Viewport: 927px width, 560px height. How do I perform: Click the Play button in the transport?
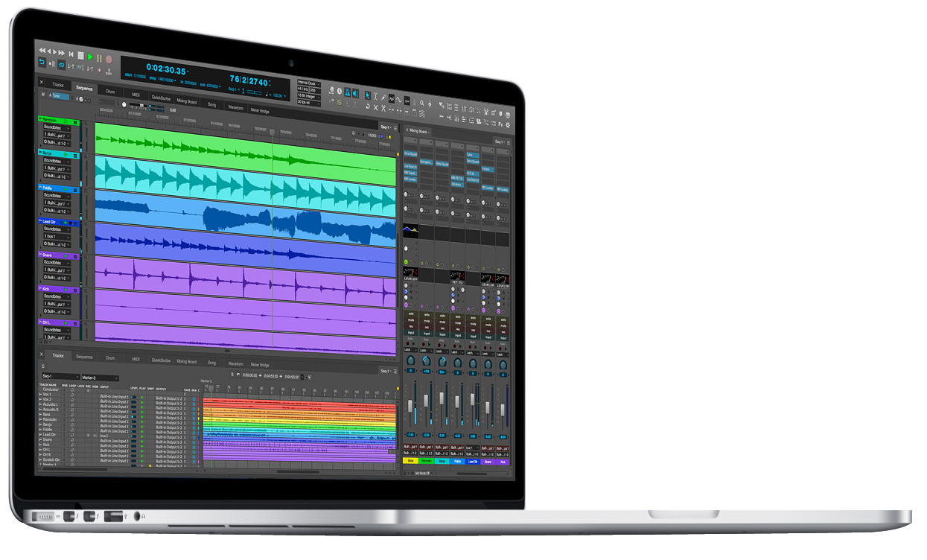90,56
